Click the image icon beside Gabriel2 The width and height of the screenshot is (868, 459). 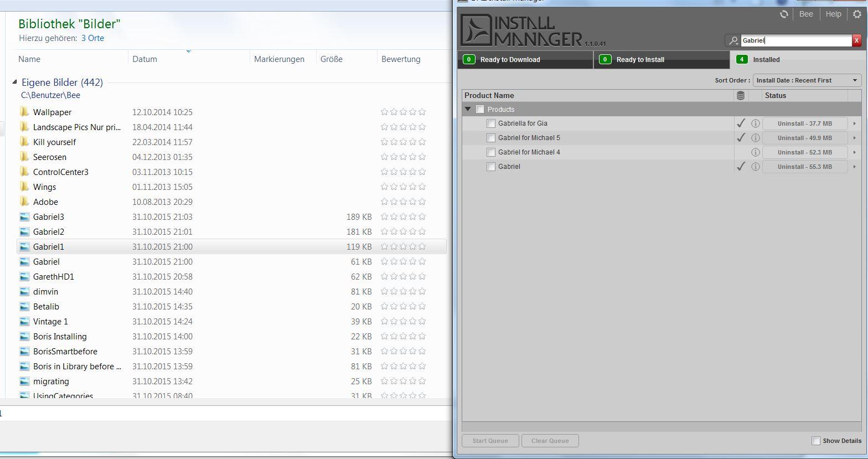(24, 232)
